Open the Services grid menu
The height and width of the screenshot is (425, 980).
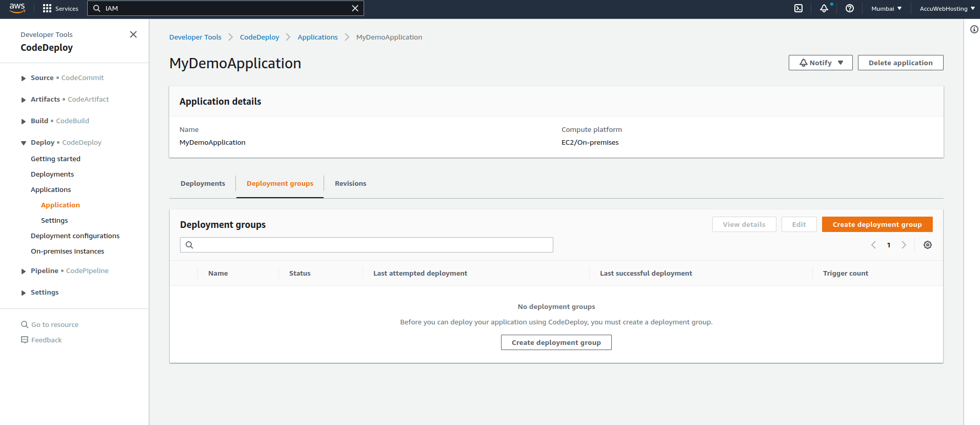61,9
